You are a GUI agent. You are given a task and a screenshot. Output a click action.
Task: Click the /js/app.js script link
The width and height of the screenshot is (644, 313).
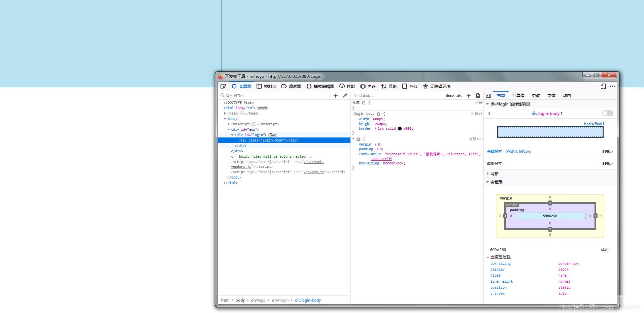[x=313, y=172]
